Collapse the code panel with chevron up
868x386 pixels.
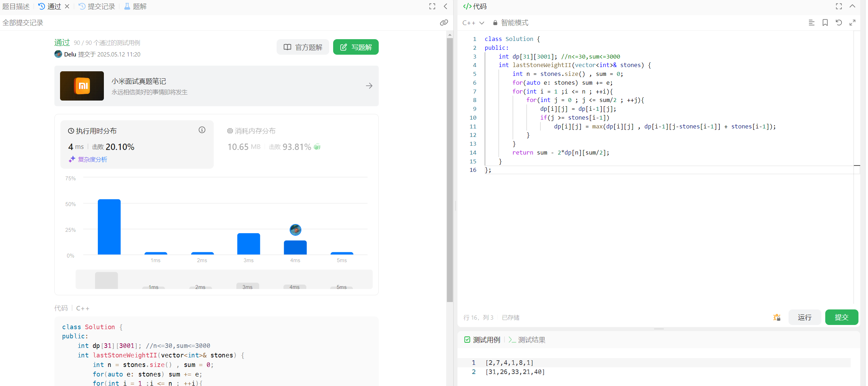852,6
